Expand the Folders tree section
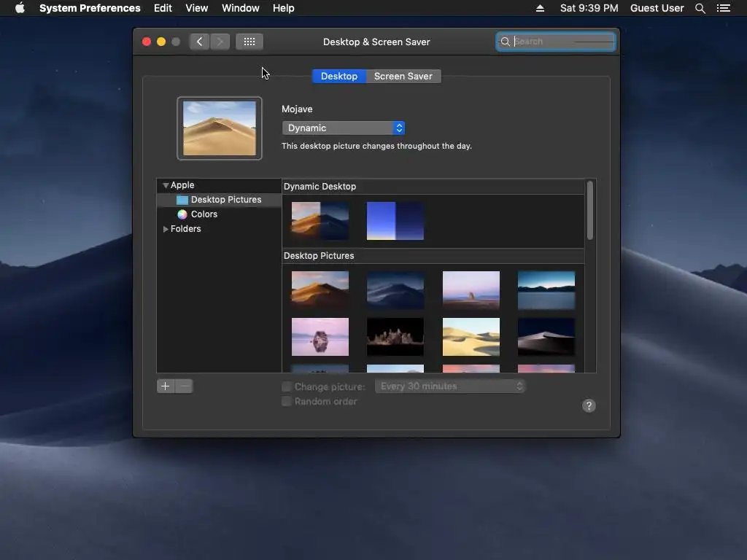 click(x=166, y=229)
